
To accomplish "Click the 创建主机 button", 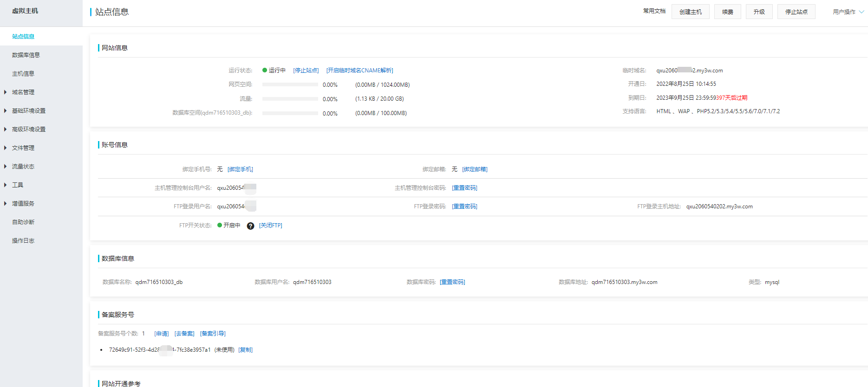I will 690,12.
